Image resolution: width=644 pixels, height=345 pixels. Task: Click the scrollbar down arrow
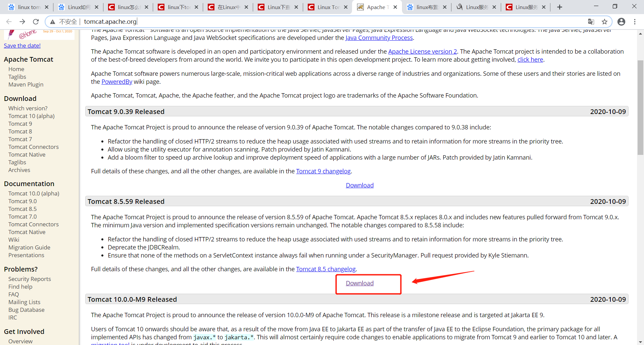coord(640,342)
